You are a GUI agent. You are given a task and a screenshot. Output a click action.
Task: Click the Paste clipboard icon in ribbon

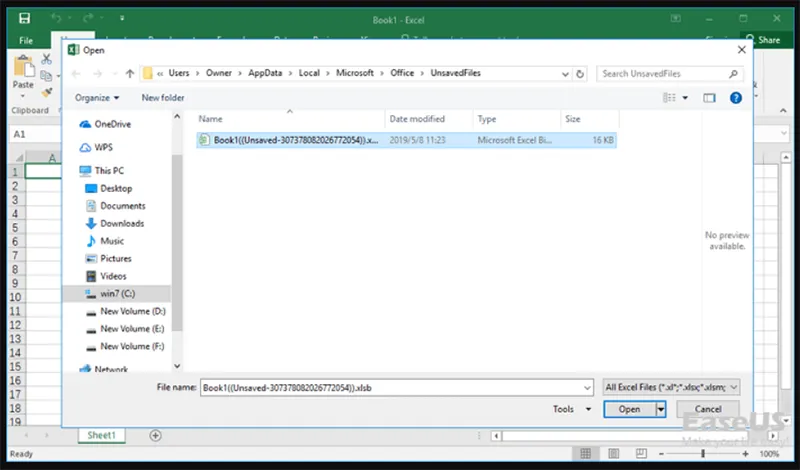pos(23,66)
